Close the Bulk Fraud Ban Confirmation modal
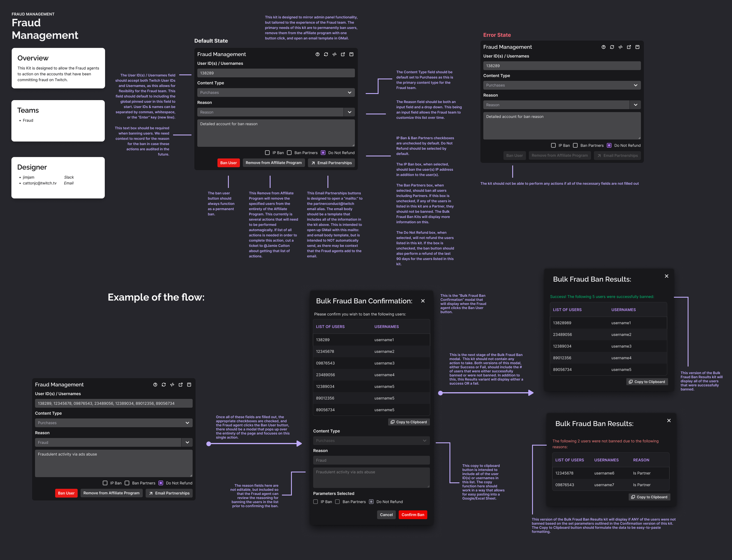This screenshot has height=560, width=732. coord(423,301)
